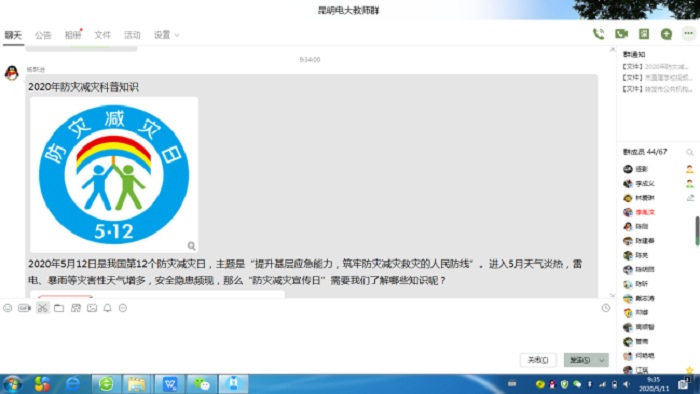
Task: Click the 发送(S) send button
Action: click(x=580, y=360)
